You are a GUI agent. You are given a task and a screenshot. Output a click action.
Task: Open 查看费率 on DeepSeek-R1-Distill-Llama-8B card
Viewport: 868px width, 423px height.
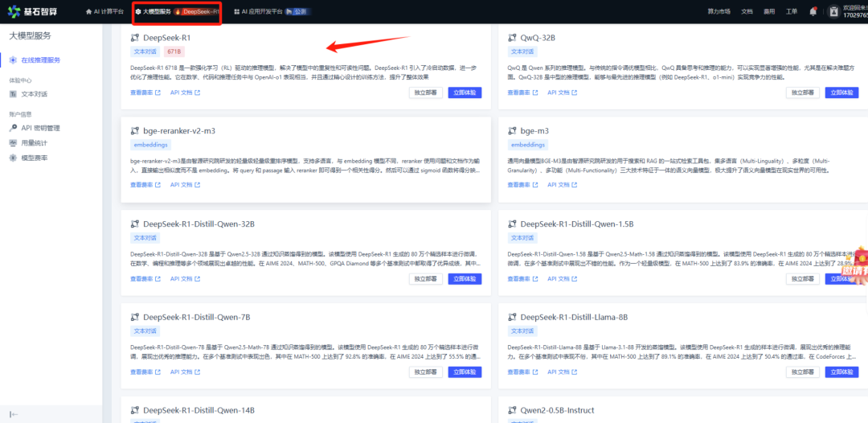523,372
